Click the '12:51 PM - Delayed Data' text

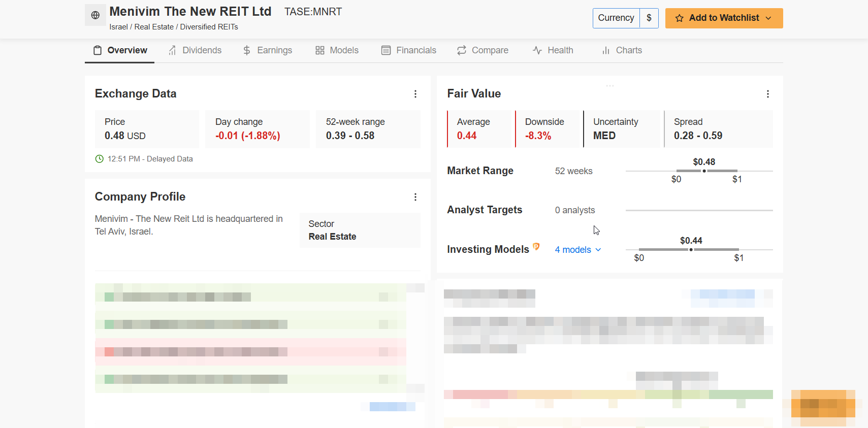(150, 159)
